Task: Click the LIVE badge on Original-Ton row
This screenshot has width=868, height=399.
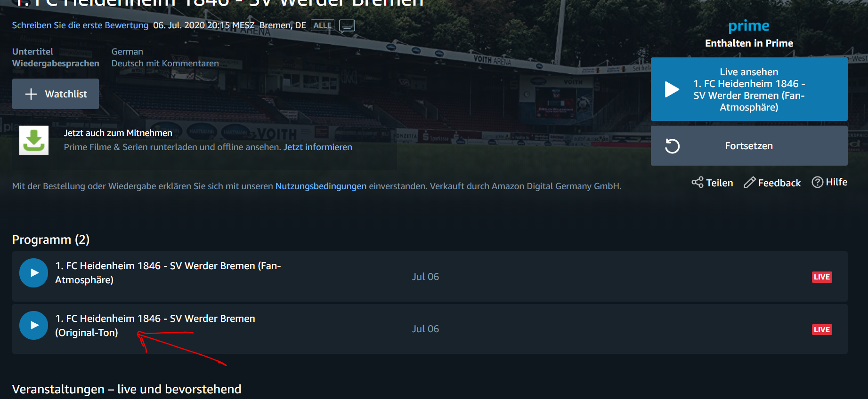Action: (822, 330)
